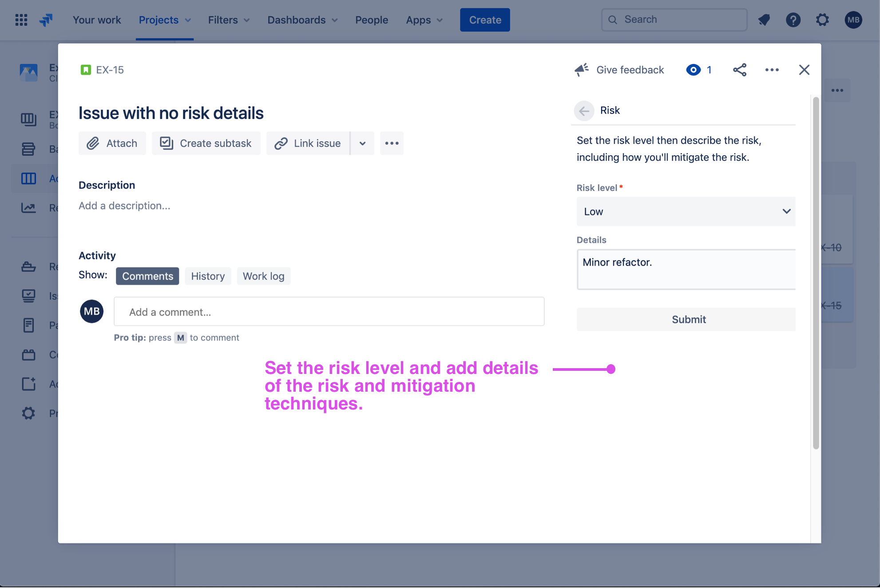Submit the risk details
880x588 pixels.
(x=688, y=319)
